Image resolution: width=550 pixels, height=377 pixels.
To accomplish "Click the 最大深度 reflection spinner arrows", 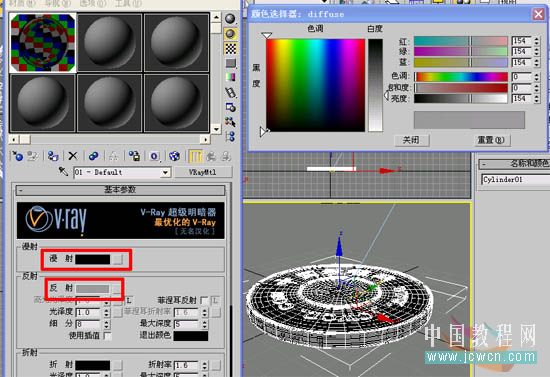I will click(x=205, y=324).
